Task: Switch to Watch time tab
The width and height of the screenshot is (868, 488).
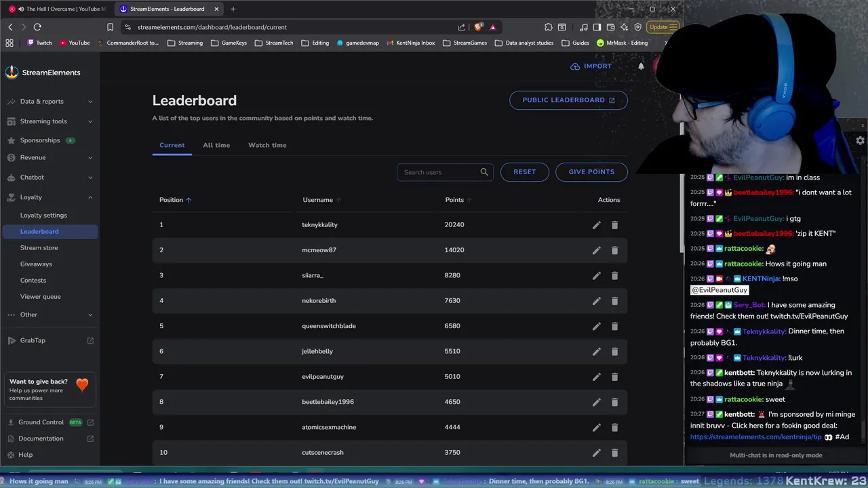Action: point(267,145)
